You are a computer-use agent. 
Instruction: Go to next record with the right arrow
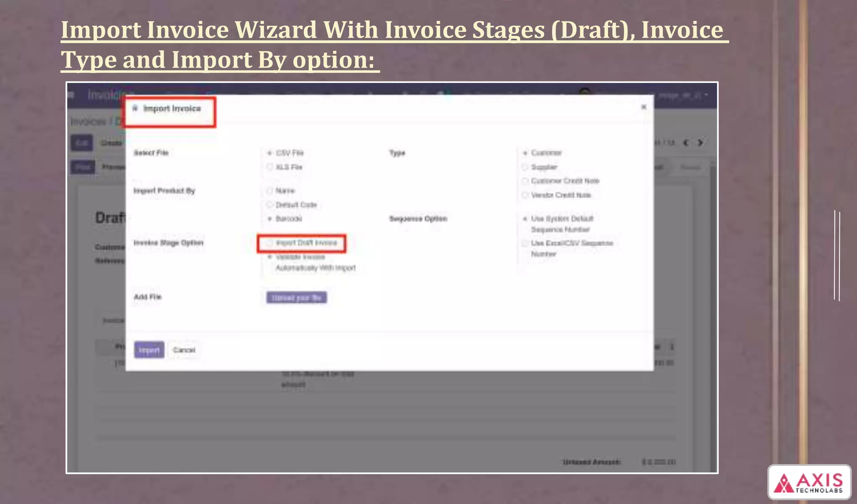coord(700,143)
